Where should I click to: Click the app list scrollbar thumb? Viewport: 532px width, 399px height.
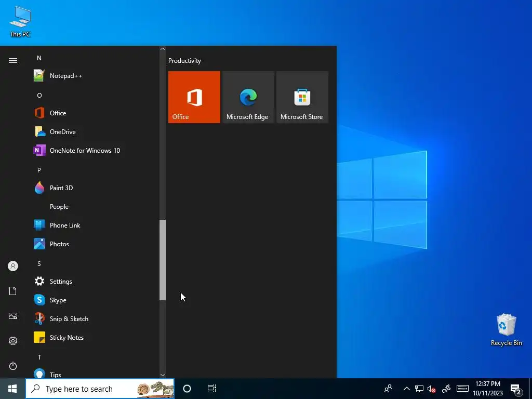click(x=163, y=260)
